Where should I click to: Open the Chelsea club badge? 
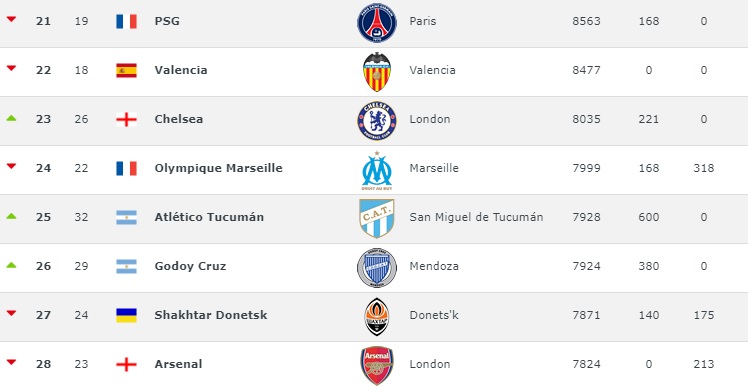tap(377, 121)
